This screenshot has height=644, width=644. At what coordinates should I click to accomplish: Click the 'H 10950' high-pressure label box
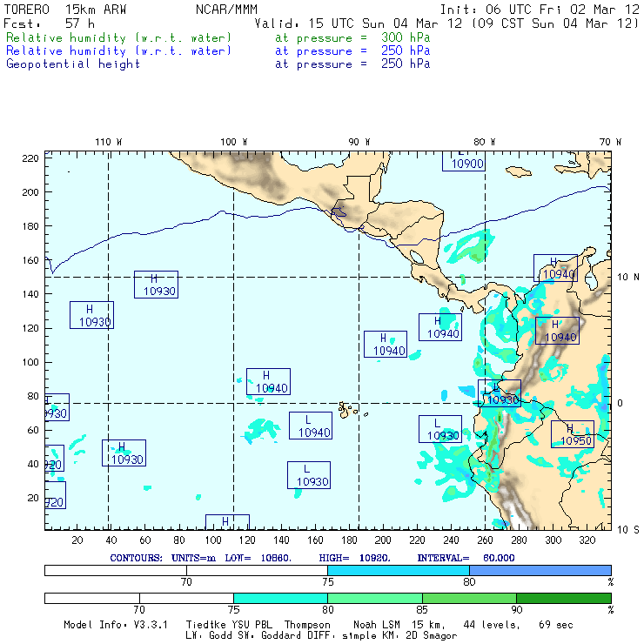click(572, 434)
